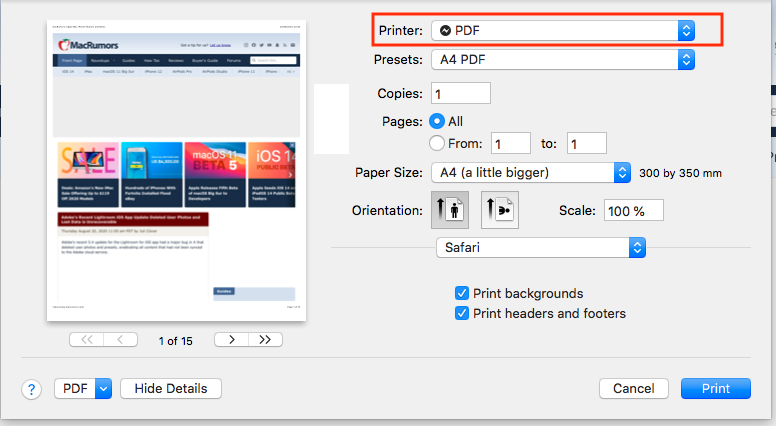Toggle the Print backgrounds checkbox
The image size is (776, 426).
coord(462,293)
